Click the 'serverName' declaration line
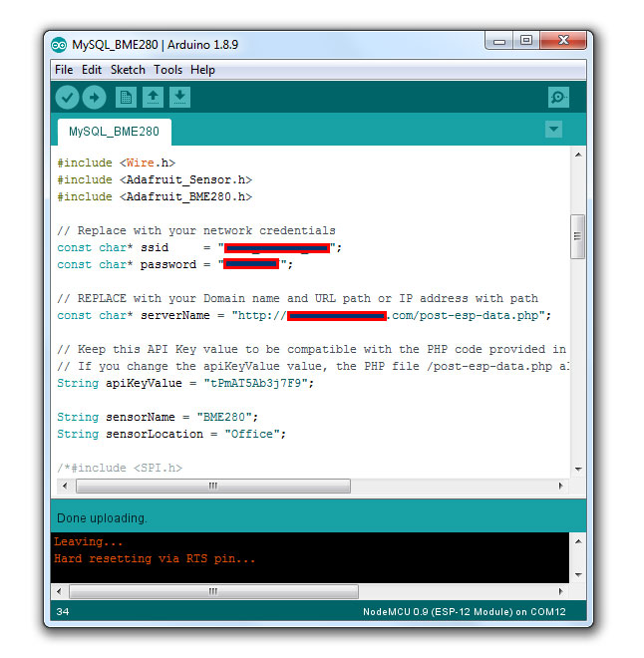 [x=304, y=315]
